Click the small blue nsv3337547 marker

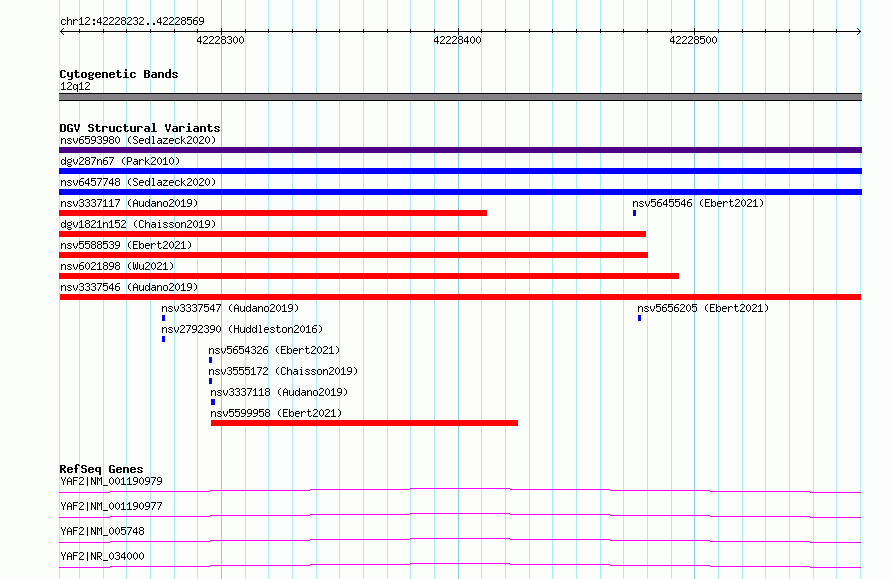pos(163,318)
